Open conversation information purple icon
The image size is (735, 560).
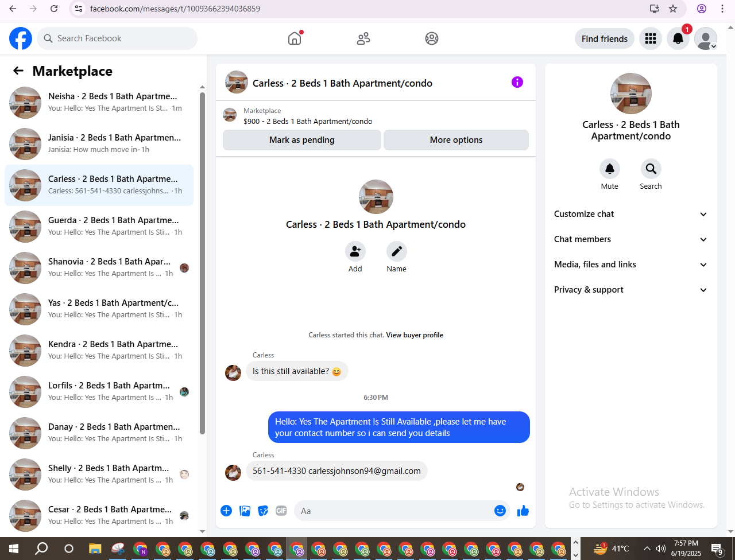517,82
